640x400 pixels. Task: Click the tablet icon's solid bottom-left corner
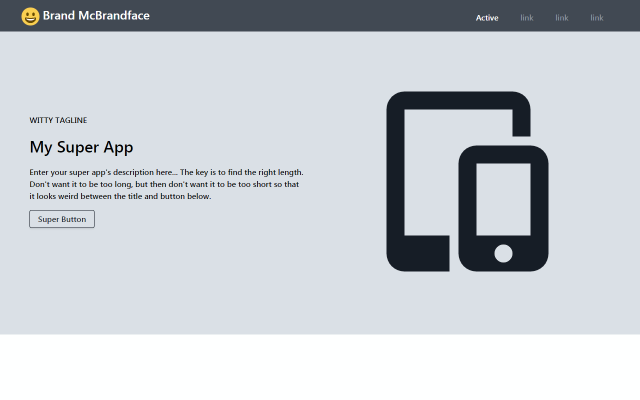pyautogui.click(x=418, y=255)
